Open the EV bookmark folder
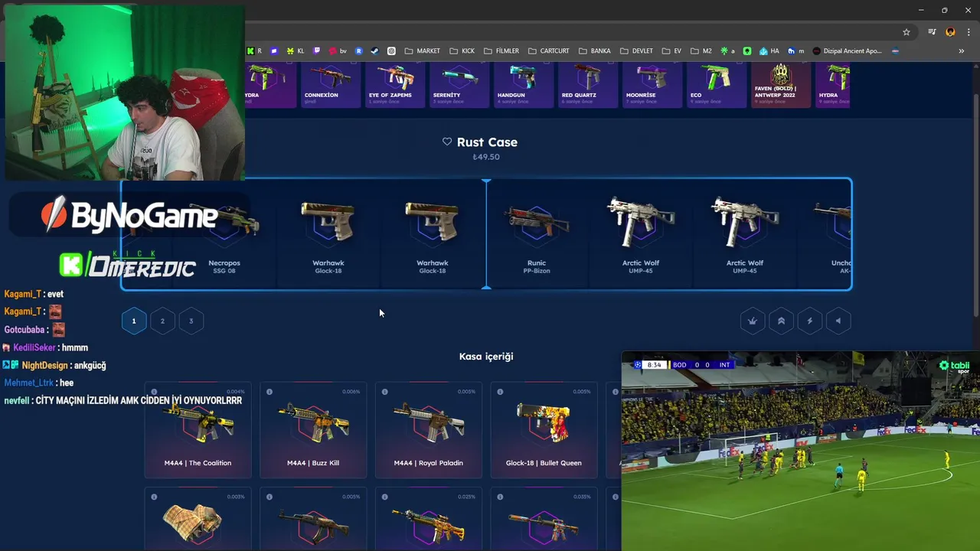980x551 pixels. (671, 51)
